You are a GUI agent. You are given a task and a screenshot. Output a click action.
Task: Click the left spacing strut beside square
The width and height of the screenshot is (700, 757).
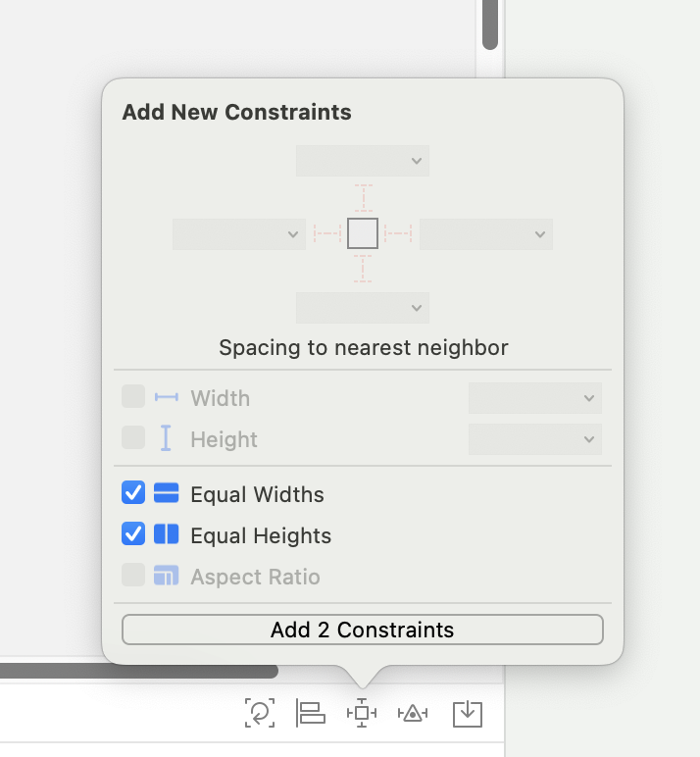[x=327, y=233]
